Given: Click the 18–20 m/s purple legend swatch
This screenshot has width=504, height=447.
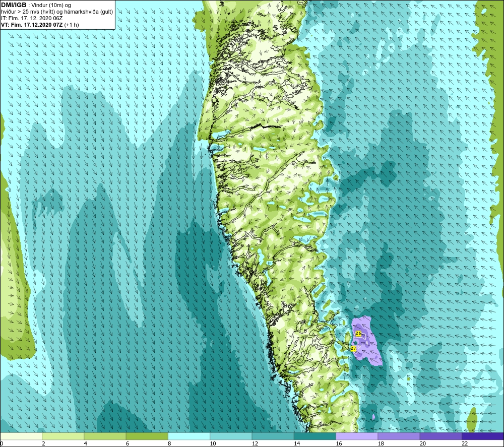Looking at the screenshot, I should (x=399, y=436).
